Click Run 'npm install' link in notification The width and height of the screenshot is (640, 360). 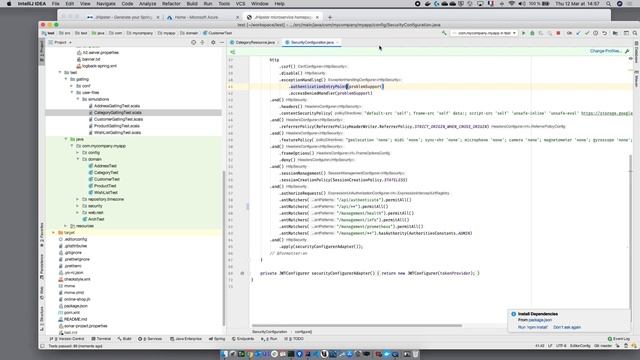pyautogui.click(x=533, y=327)
